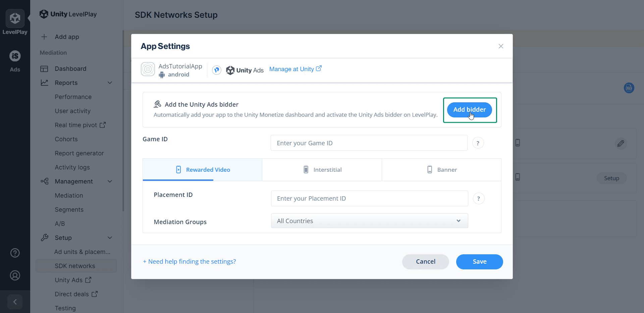Viewport: 644px width, 313px height.
Task: Click the help question mark in sidebar
Action: click(15, 253)
